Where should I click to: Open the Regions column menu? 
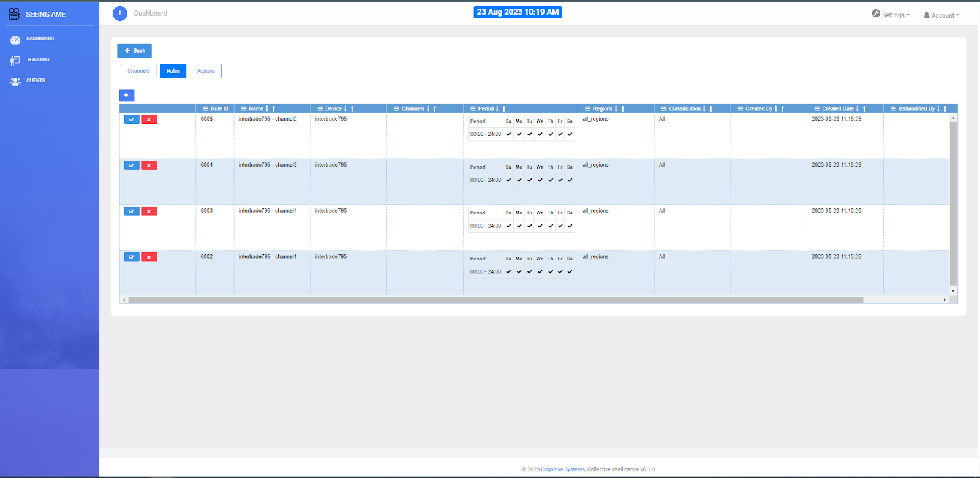pos(587,108)
